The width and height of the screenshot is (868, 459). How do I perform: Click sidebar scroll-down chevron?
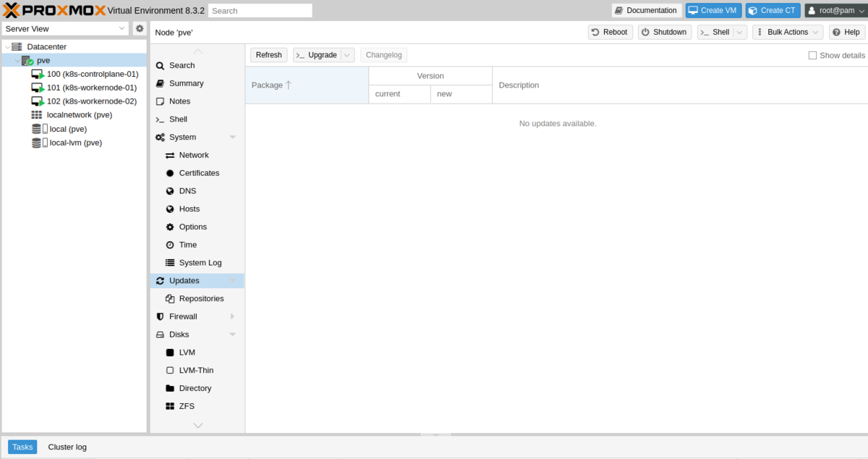tap(197, 426)
